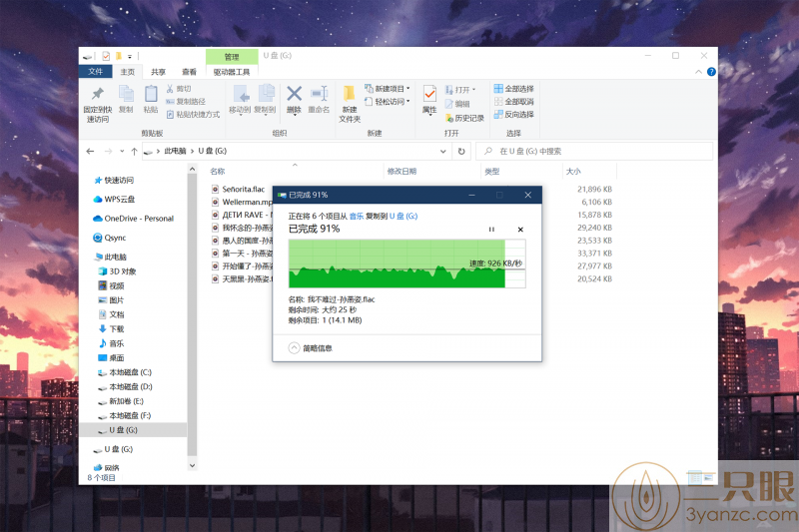Collapse details via 简略信息 chevron
This screenshot has width=799, height=532.
pos(294,348)
